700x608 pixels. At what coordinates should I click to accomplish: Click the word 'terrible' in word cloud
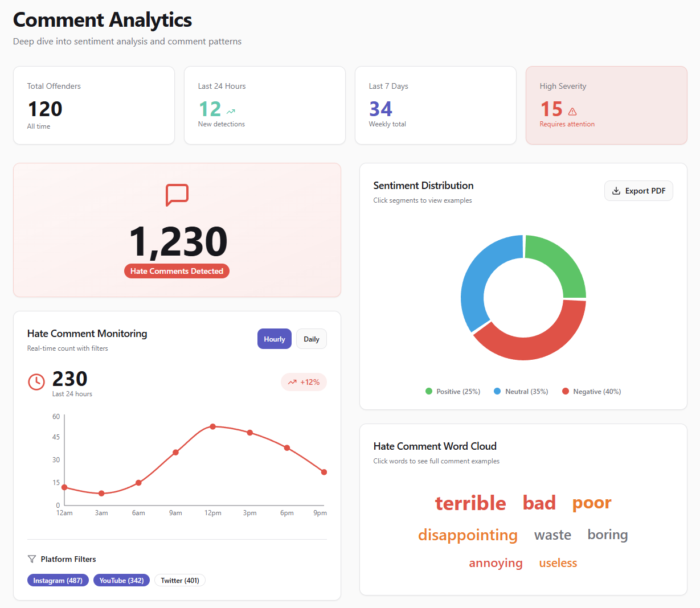coord(470,503)
